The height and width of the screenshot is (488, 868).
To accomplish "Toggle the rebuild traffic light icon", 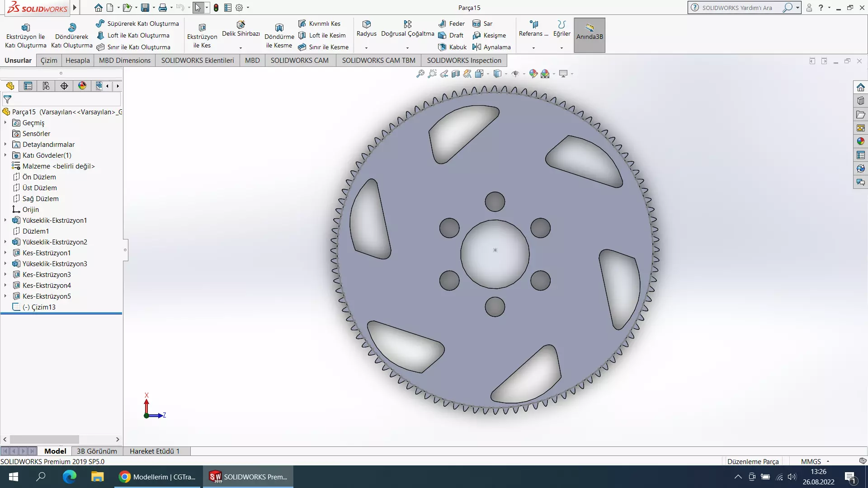I will [x=216, y=8].
